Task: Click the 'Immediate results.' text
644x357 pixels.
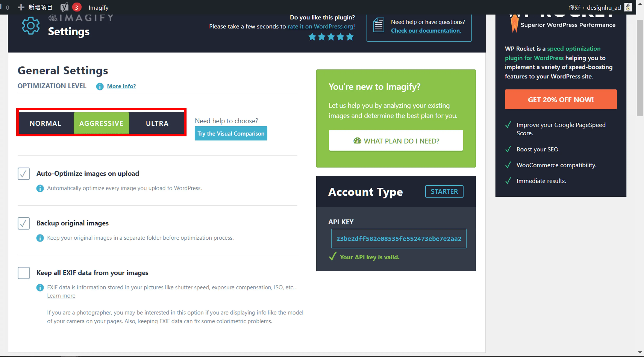Action: [541, 181]
